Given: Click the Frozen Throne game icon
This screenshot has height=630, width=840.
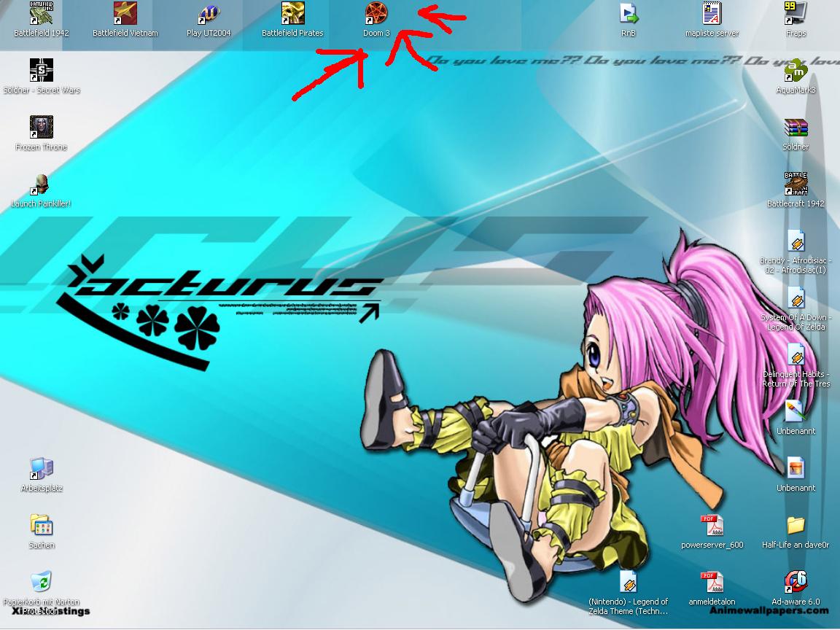Looking at the screenshot, I should click(42, 127).
